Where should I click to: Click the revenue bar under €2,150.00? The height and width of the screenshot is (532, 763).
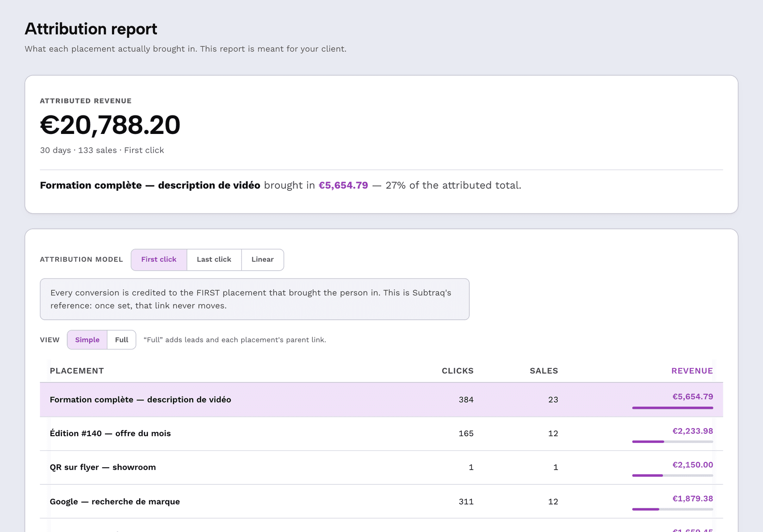(x=673, y=476)
